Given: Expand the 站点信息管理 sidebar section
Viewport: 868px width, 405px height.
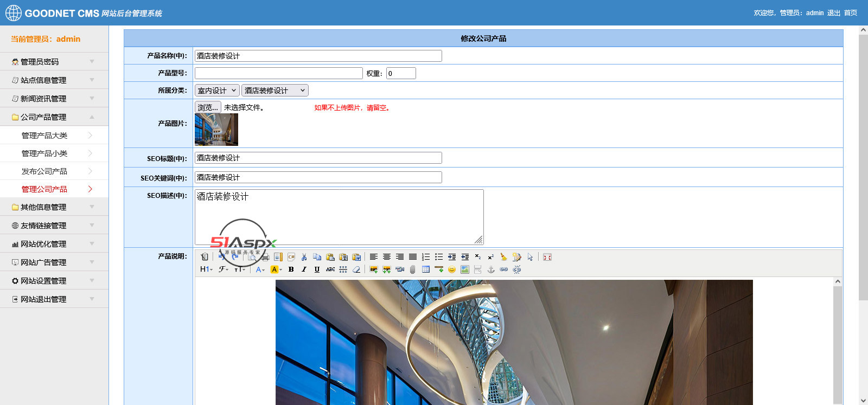Looking at the screenshot, I should [x=54, y=80].
